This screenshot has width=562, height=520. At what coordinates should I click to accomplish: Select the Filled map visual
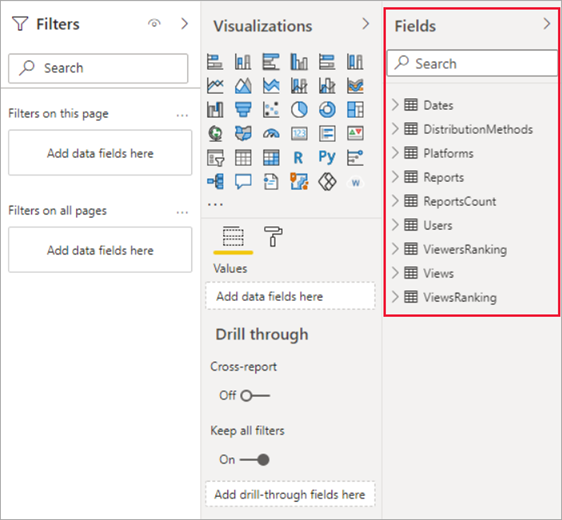click(243, 134)
